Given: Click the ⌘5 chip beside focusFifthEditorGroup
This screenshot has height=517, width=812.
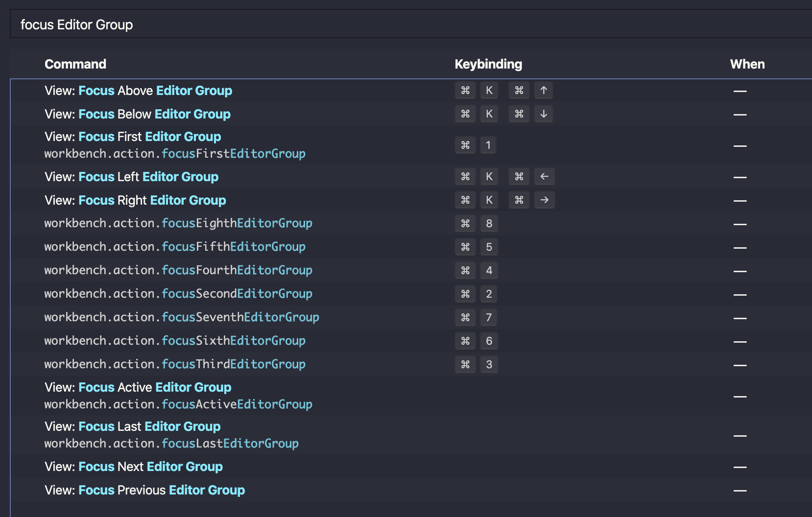Looking at the screenshot, I should 476,247.
